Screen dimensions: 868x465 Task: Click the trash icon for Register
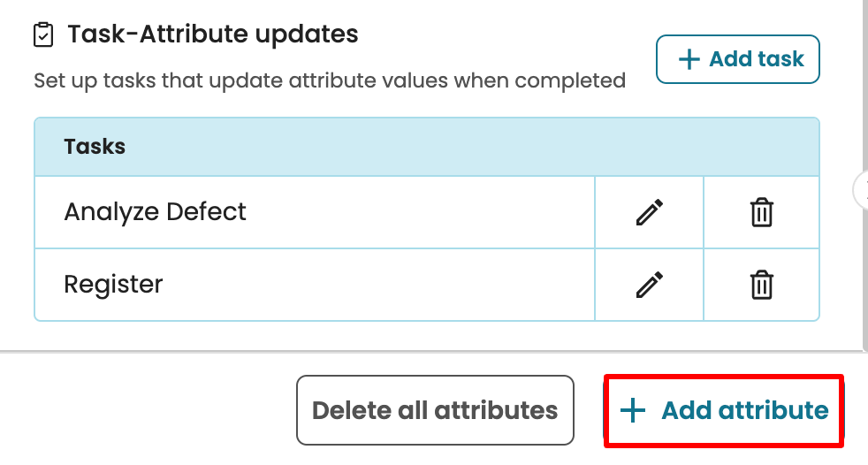click(x=762, y=285)
